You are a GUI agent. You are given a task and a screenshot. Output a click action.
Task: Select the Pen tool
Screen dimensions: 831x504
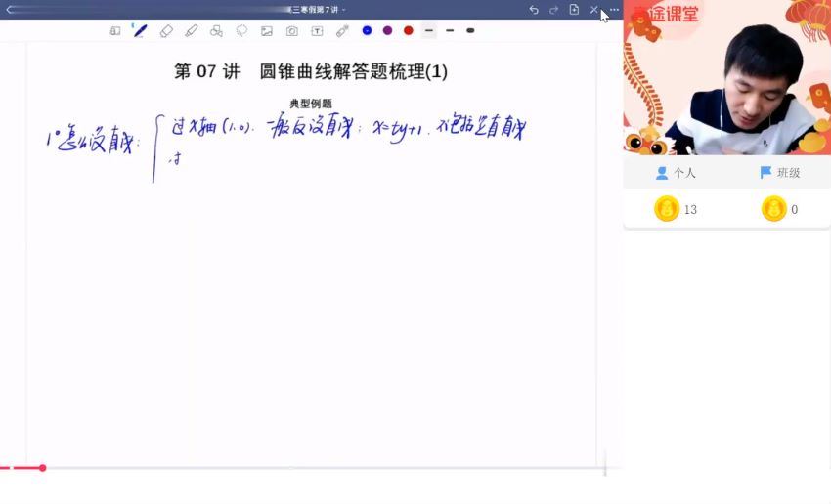(140, 30)
